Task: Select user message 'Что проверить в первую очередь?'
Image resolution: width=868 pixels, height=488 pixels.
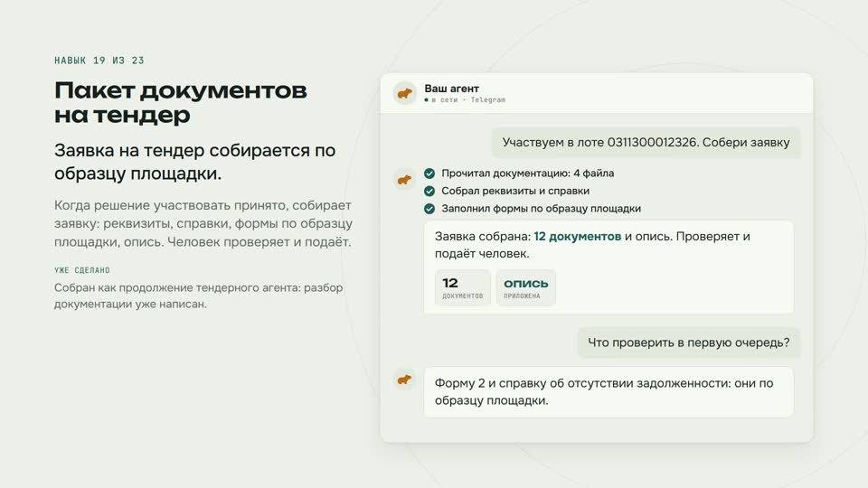Action: [x=689, y=343]
